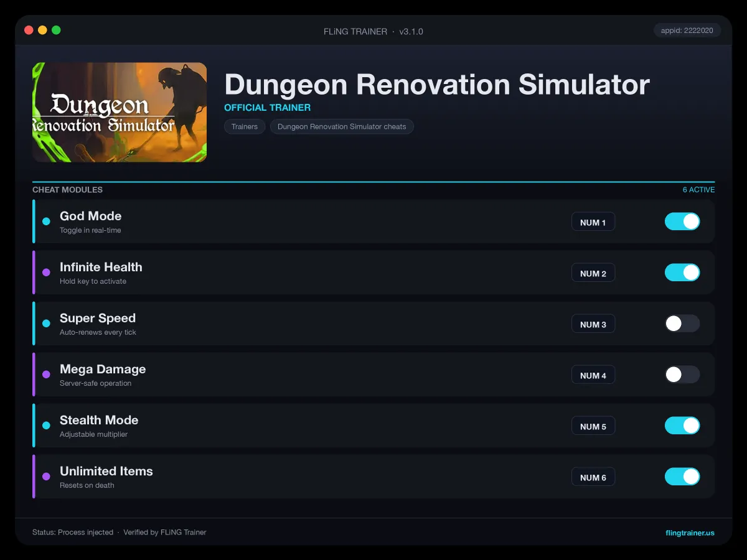
Task: Click the Super Speed title
Action: [x=98, y=318]
